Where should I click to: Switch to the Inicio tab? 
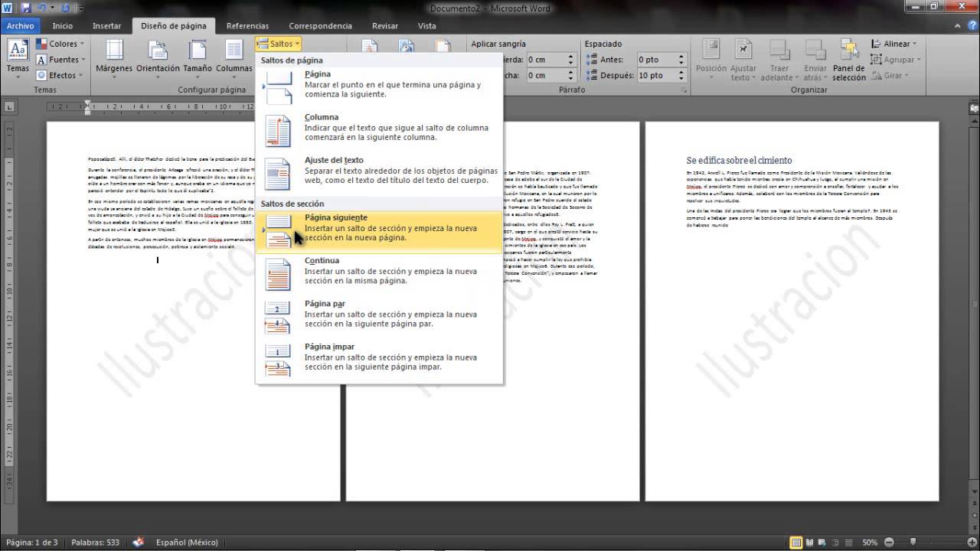[x=63, y=25]
